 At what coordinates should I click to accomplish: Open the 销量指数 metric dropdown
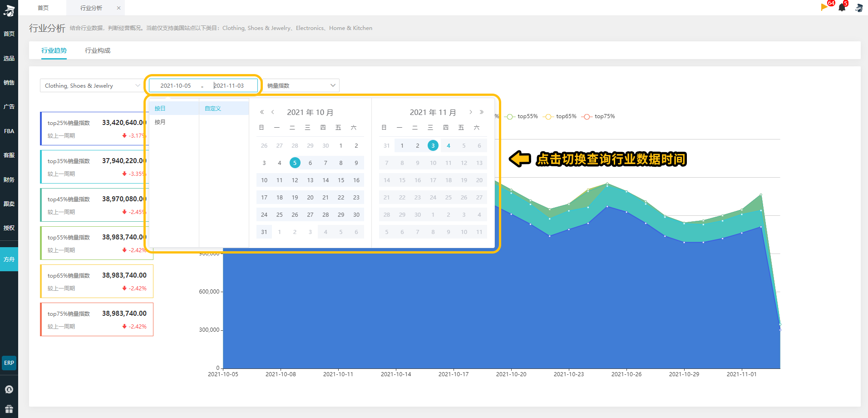(301, 85)
